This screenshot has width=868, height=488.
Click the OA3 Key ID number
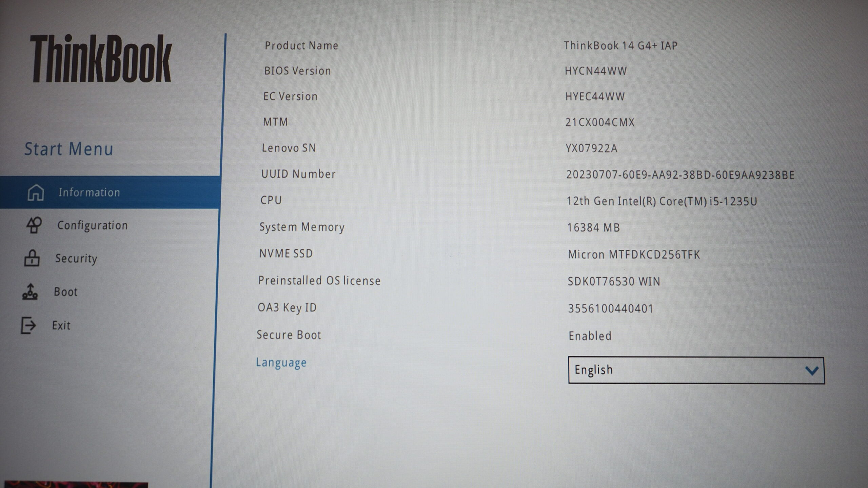point(611,308)
